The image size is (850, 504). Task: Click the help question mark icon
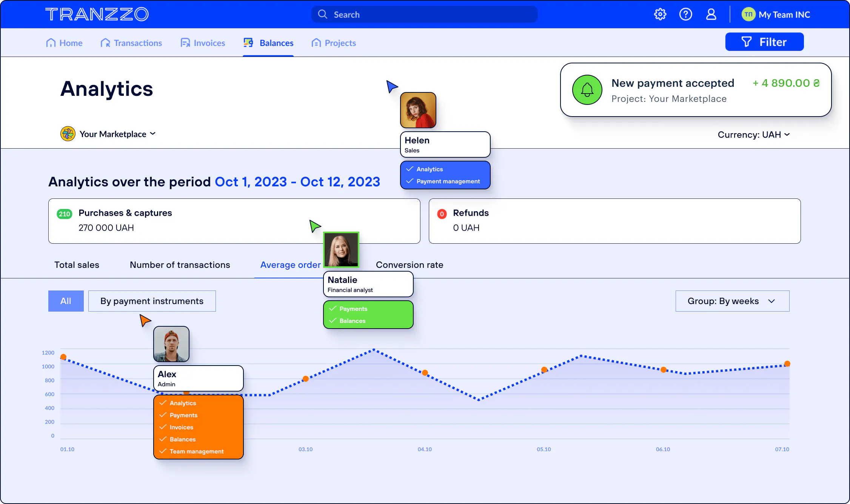685,14
